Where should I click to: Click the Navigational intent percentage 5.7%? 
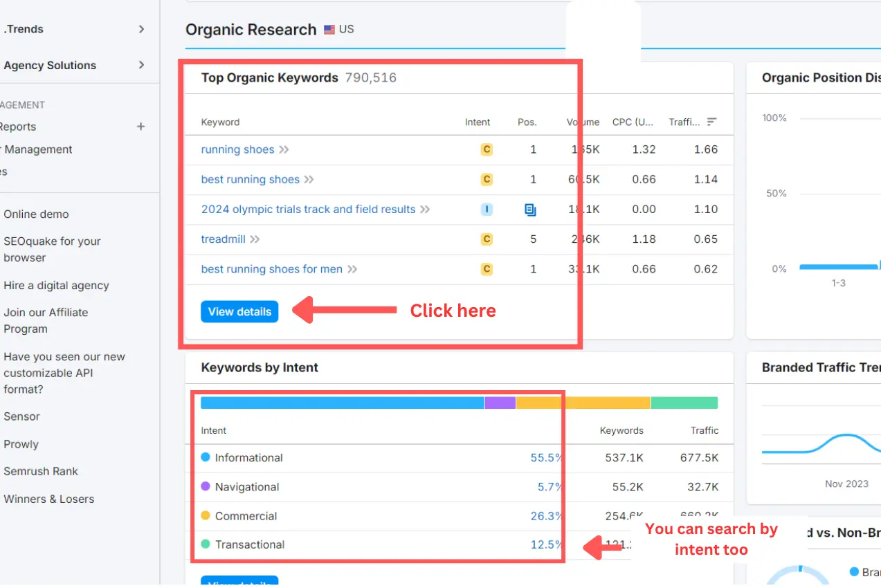coord(550,487)
